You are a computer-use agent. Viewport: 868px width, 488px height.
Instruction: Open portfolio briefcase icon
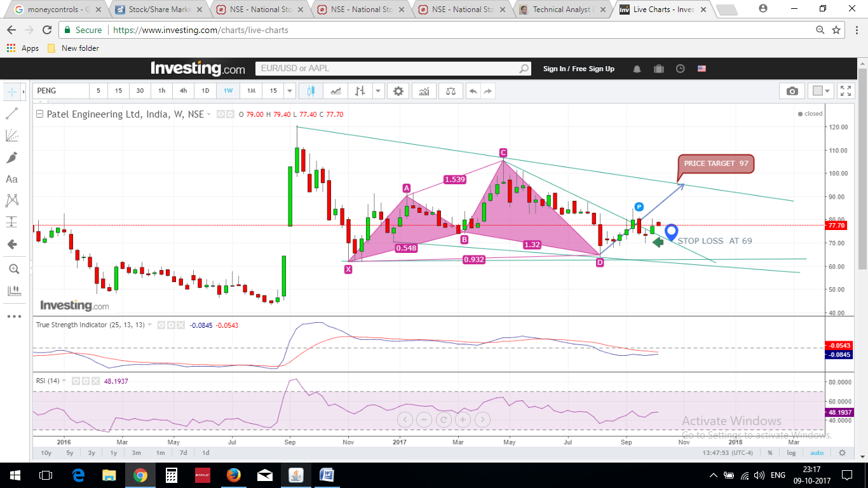[x=659, y=69]
